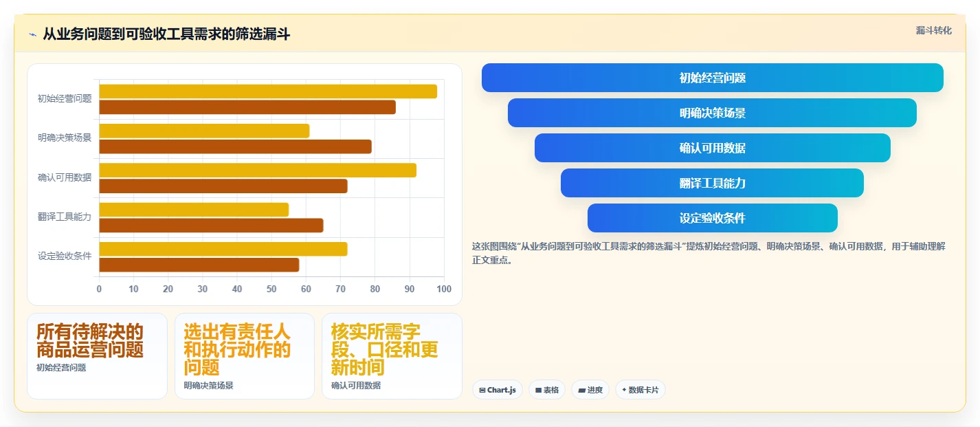Select the 初始经营问题 funnel stage
This screenshot has width=980, height=427.
[713, 78]
